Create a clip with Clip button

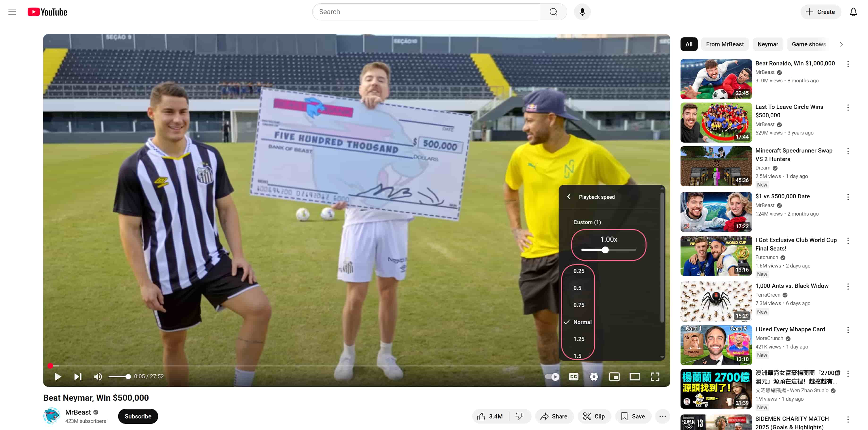(594, 416)
